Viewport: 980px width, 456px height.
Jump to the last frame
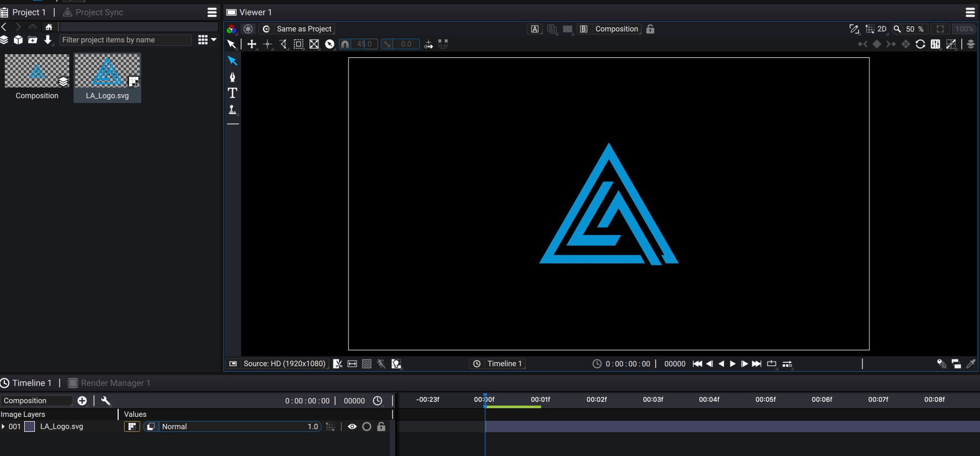point(757,364)
